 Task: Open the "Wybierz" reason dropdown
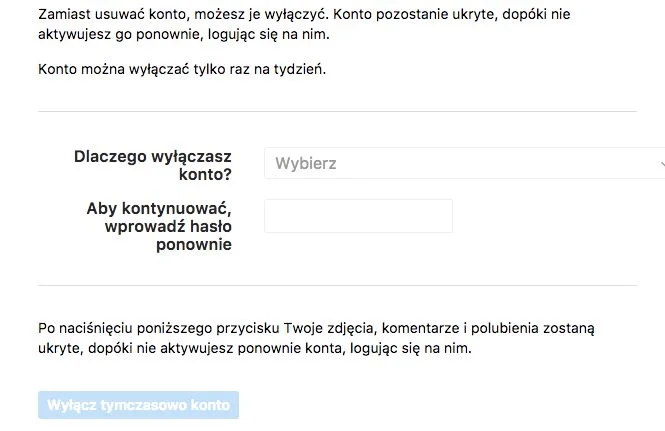464,163
